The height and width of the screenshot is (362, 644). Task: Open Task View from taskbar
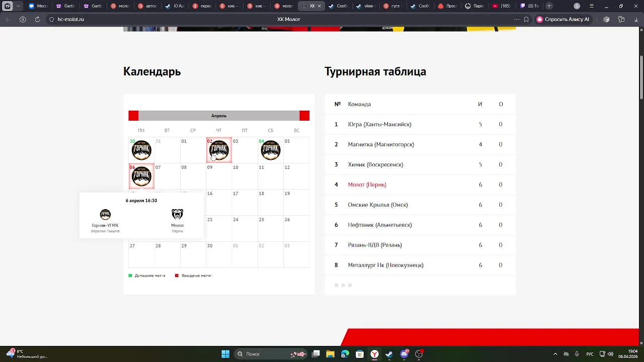[316, 354]
